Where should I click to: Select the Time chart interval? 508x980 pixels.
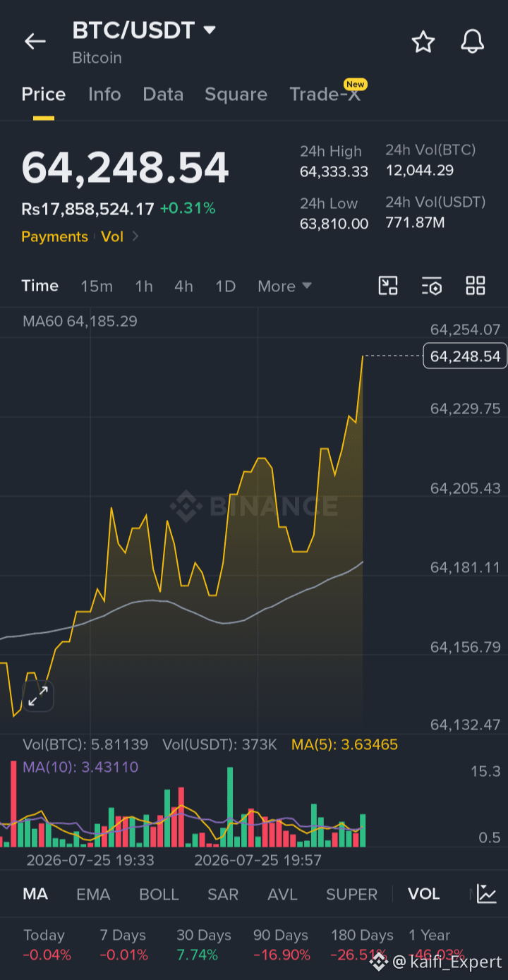(x=40, y=286)
